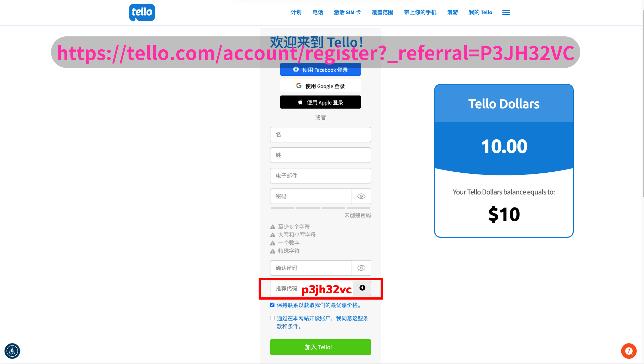Open the orange help chat bubble
Viewport: 644px width, 364px height.
pyautogui.click(x=629, y=351)
